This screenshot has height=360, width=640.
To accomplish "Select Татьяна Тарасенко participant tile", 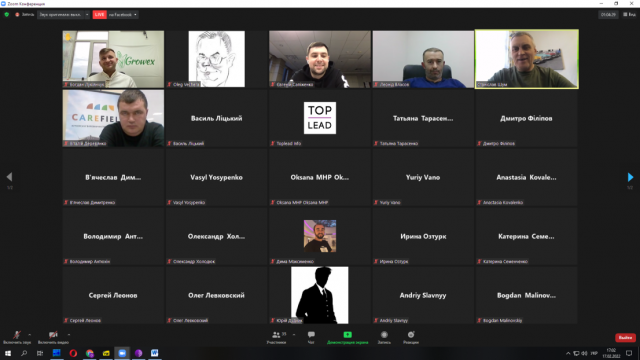I will click(423, 118).
